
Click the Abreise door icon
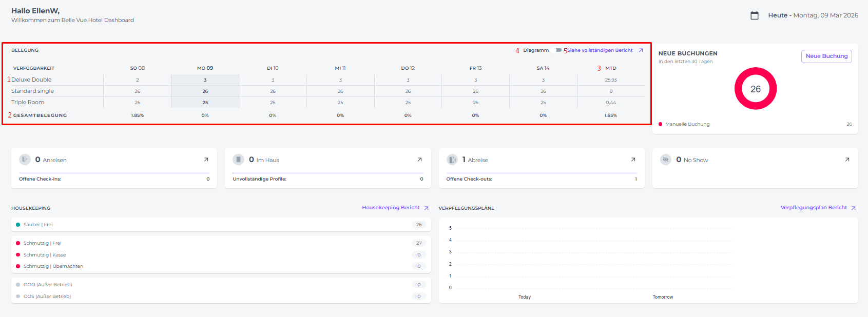tap(452, 160)
